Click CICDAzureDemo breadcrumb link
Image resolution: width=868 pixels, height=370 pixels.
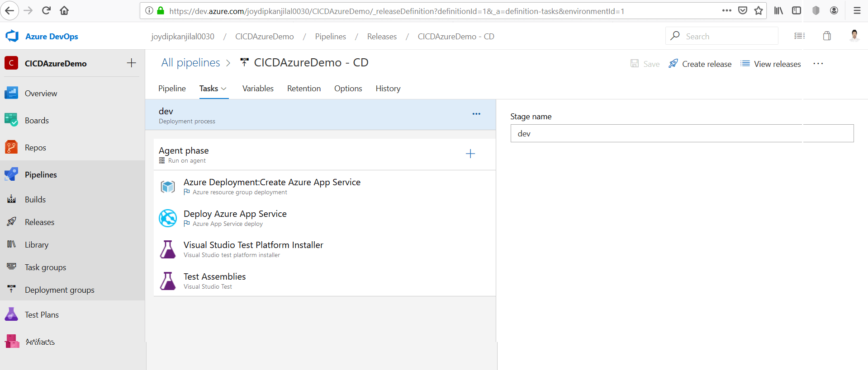(x=265, y=37)
